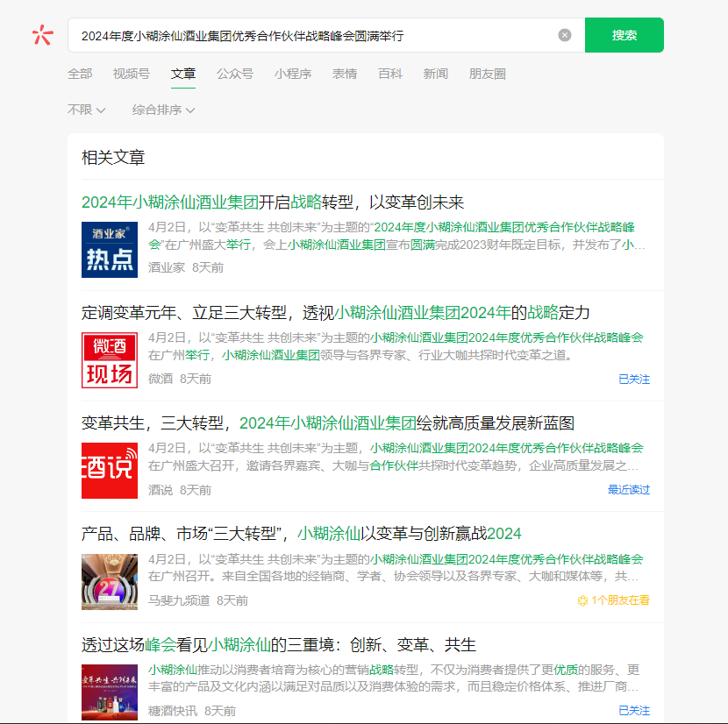The width and height of the screenshot is (728, 724).
Task: Expand the 综合排序 sorting dropdown
Action: [163, 110]
